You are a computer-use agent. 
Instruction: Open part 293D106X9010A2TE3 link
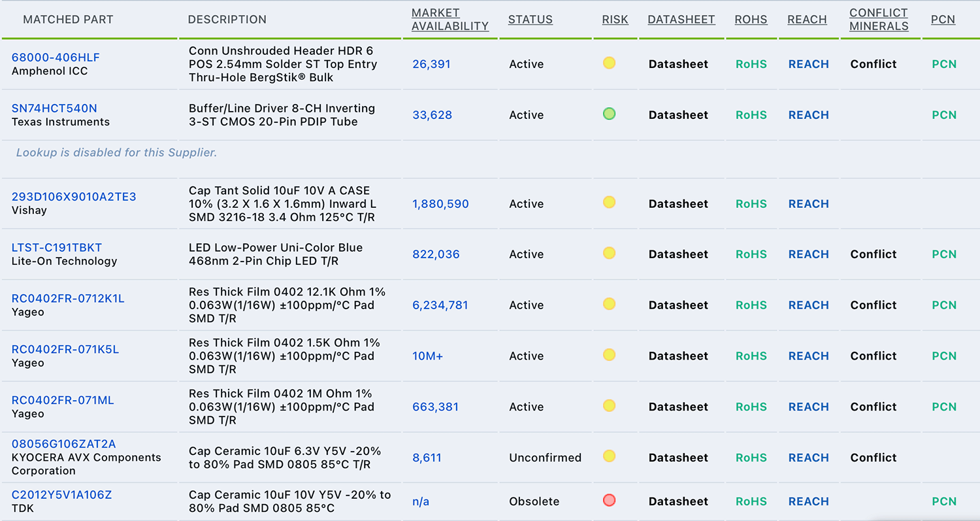click(74, 197)
